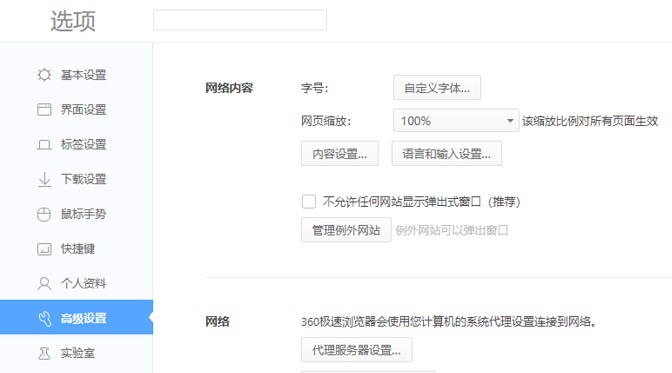Enable 不允许任何网站显示弹出式窗口 checkbox
672x373 pixels.
[x=309, y=202]
